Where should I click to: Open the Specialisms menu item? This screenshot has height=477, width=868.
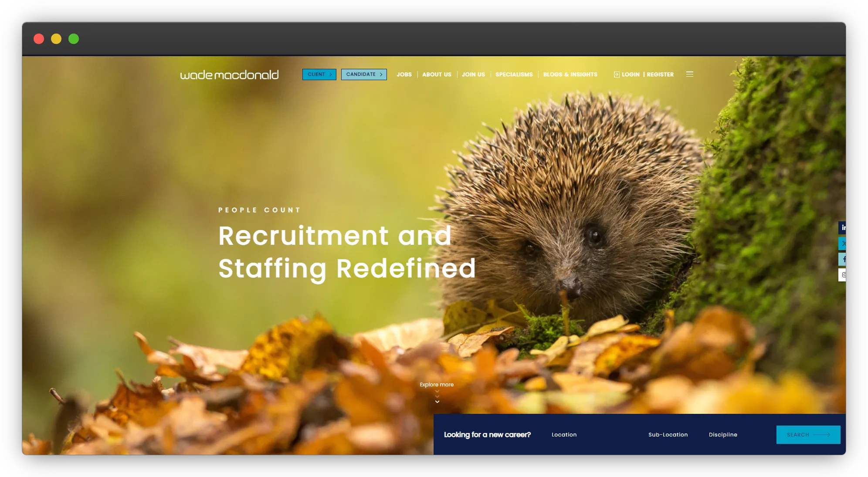514,74
